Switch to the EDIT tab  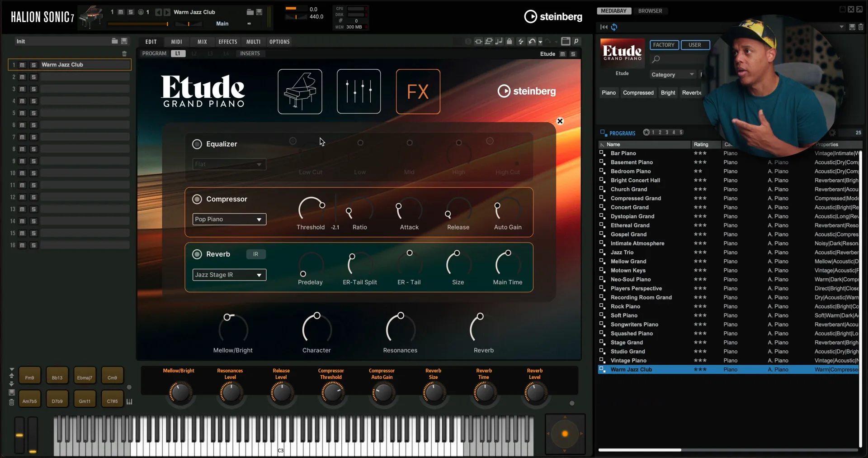click(151, 42)
